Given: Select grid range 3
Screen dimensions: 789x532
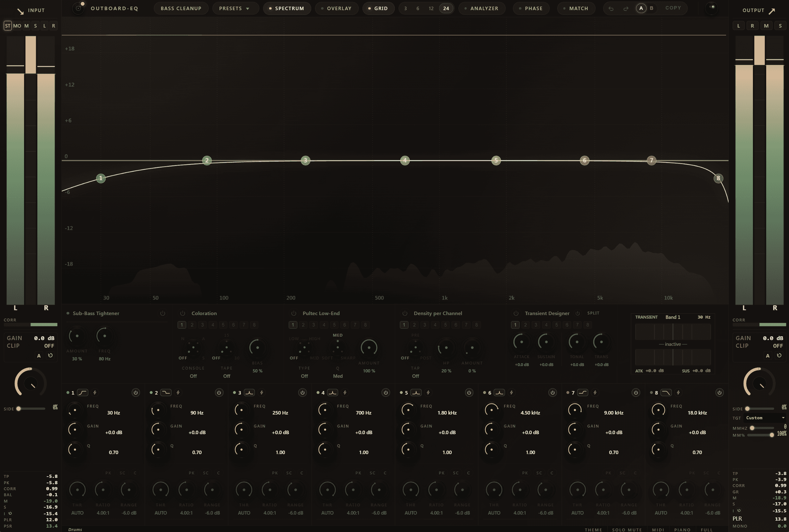Looking at the screenshot, I should click(405, 8).
